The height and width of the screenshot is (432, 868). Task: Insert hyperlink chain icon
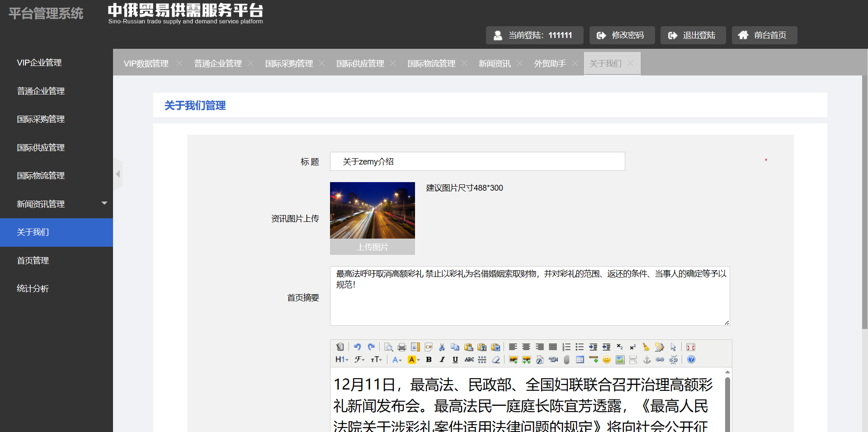click(660, 360)
